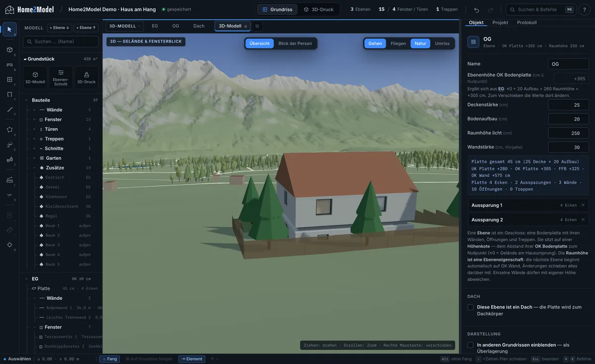Screen dimensions: 595x364
Task: Enable 'Diese Ebene ist ein Dach' checkbox
Action: [x=471, y=307]
